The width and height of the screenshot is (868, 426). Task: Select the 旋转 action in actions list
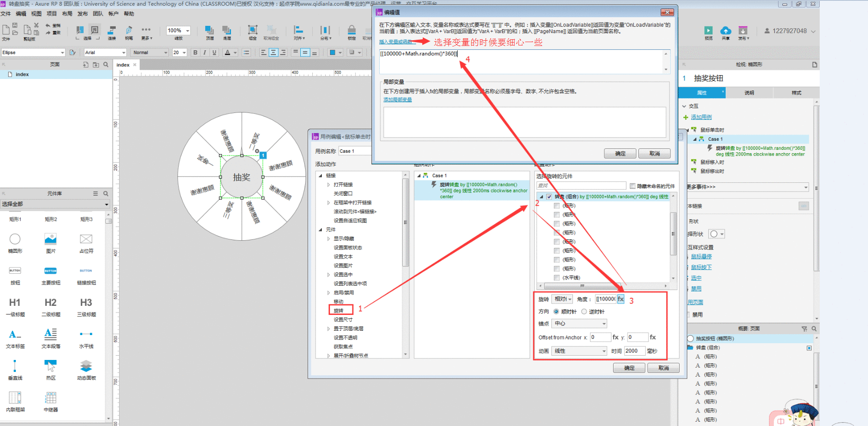(339, 311)
